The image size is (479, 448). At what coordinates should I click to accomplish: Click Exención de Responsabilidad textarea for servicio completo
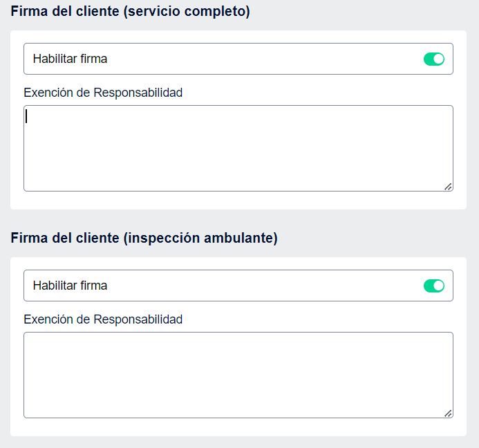pyautogui.click(x=238, y=148)
